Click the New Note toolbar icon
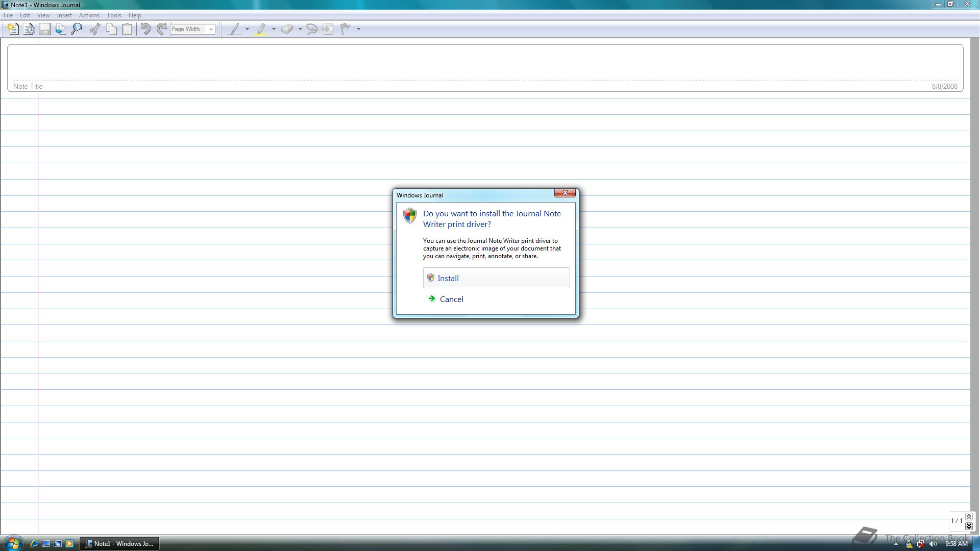The image size is (980, 551). click(x=13, y=29)
